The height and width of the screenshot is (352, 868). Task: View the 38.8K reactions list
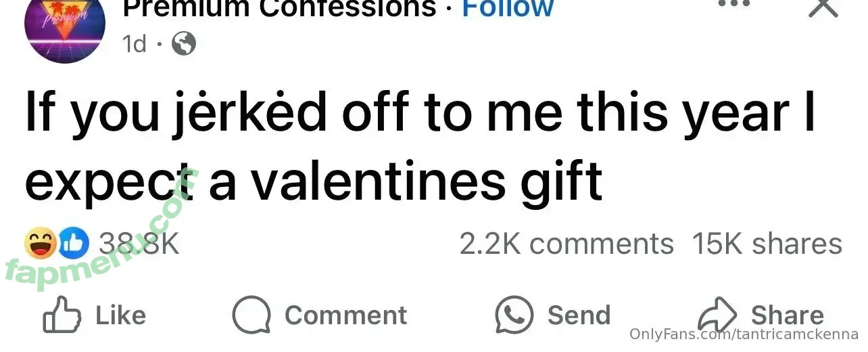tap(139, 244)
